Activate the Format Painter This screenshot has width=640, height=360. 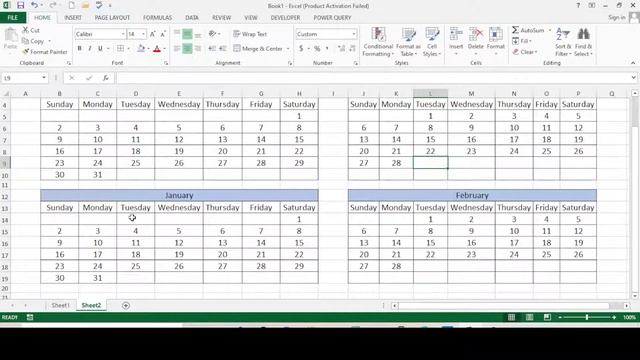point(45,52)
